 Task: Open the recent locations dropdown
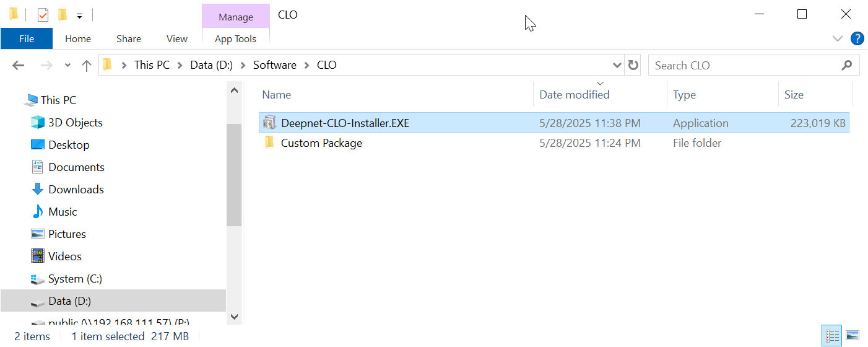click(67, 65)
